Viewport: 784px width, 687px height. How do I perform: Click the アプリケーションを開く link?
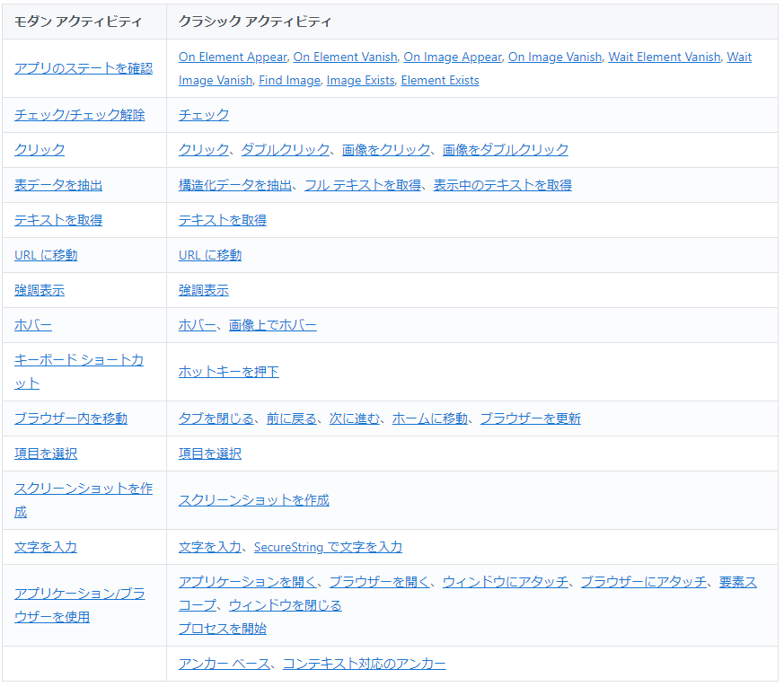(x=248, y=582)
